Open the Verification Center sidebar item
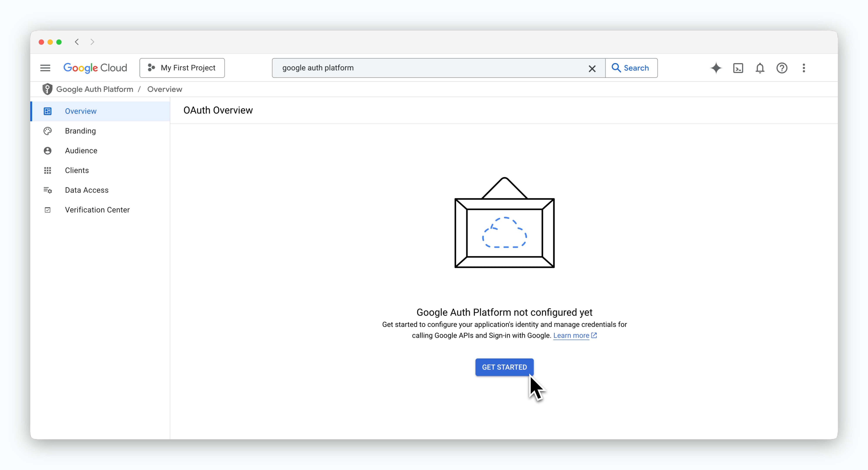Image resolution: width=868 pixels, height=470 pixels. click(100, 210)
